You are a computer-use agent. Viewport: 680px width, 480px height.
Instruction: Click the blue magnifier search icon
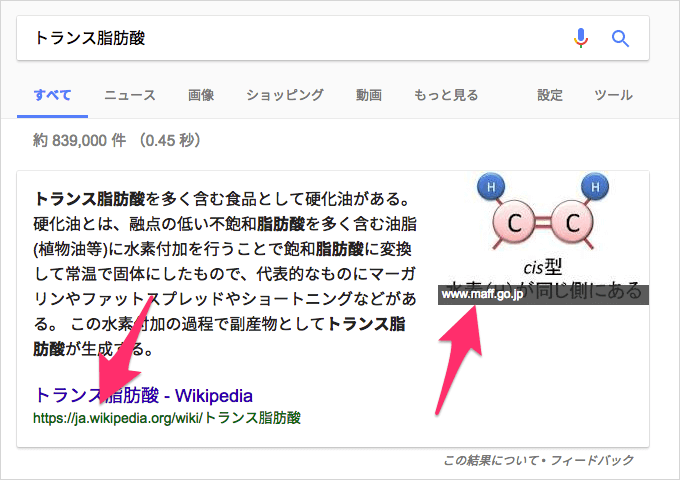click(620, 39)
